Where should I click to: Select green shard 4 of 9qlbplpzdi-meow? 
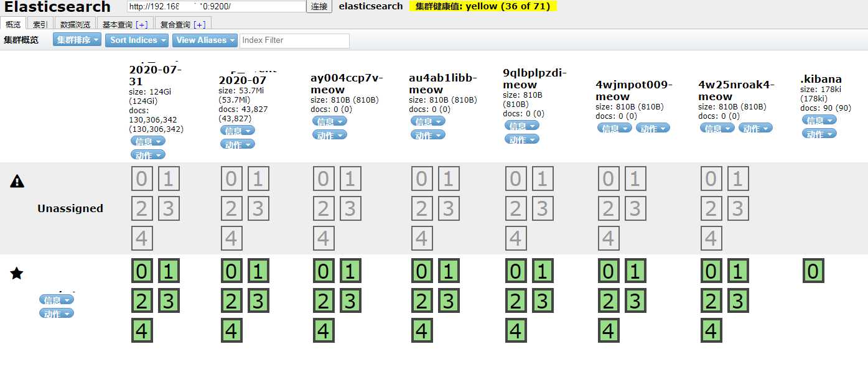[x=515, y=330]
